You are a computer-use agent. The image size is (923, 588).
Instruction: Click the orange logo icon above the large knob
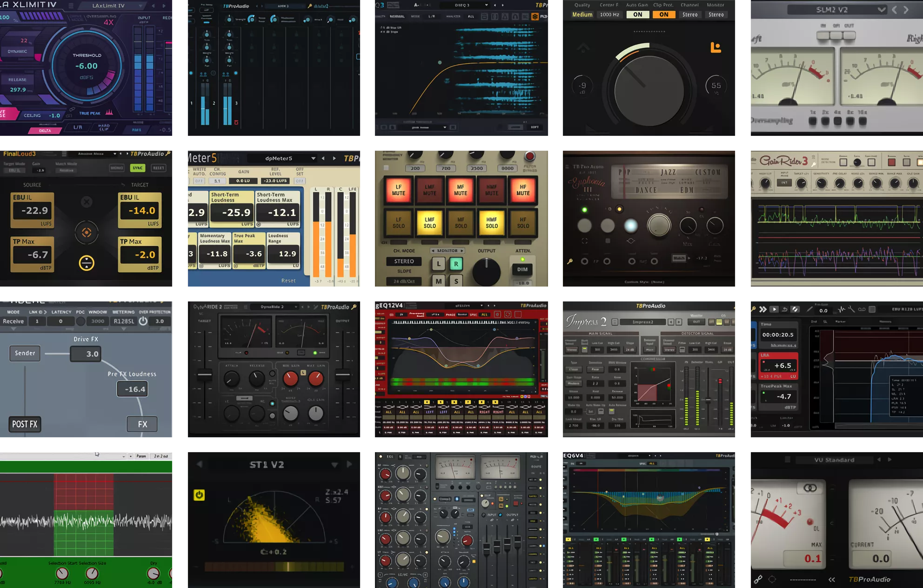click(x=716, y=47)
